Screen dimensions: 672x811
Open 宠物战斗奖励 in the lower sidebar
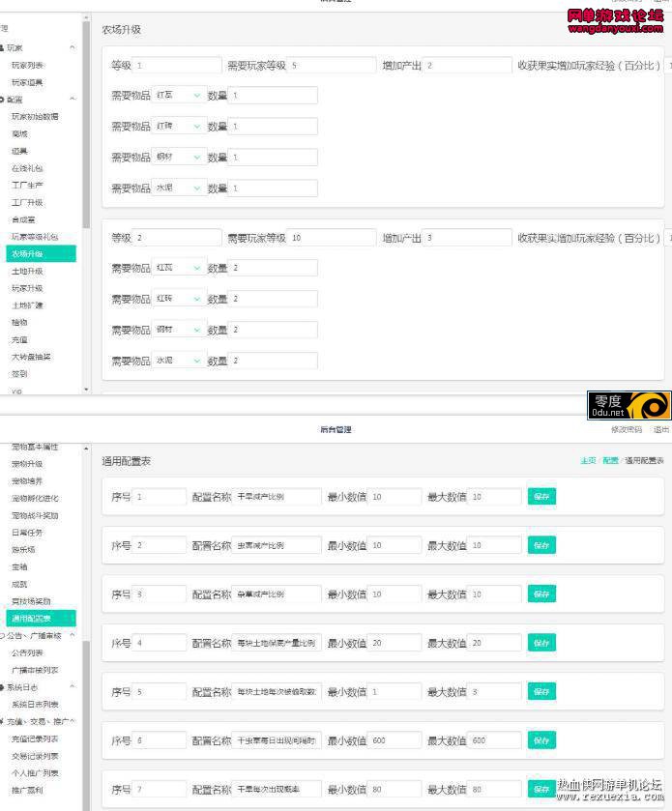coord(35,515)
